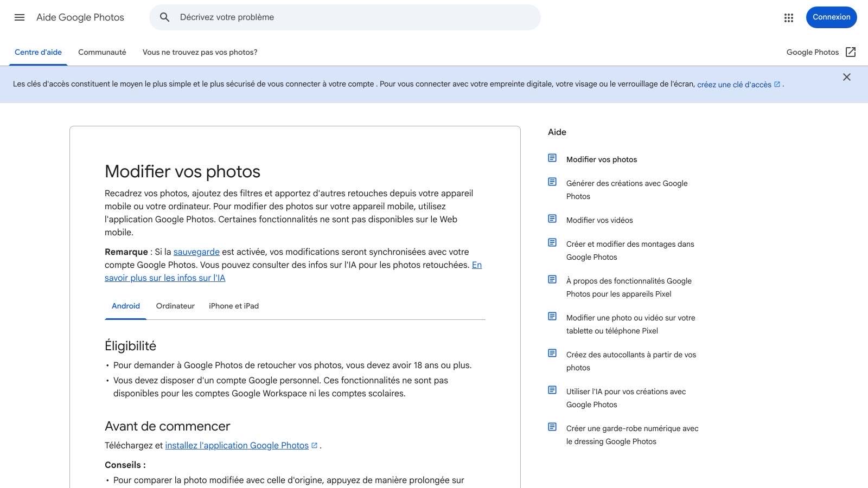Open Créez des autocollants article

(x=631, y=361)
